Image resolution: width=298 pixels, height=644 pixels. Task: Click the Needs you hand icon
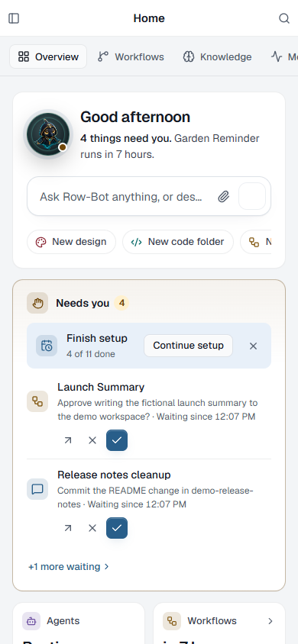coord(37,303)
